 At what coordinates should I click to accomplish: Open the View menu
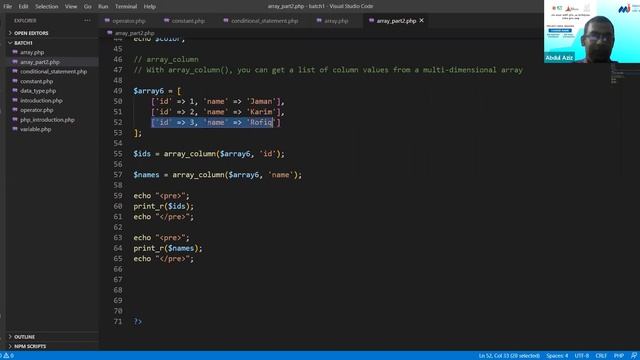click(71, 7)
